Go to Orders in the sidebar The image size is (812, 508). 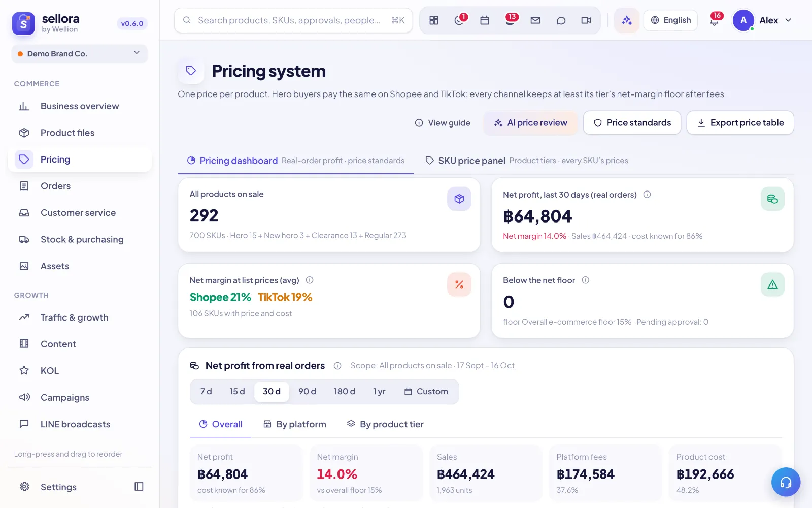click(x=80, y=186)
